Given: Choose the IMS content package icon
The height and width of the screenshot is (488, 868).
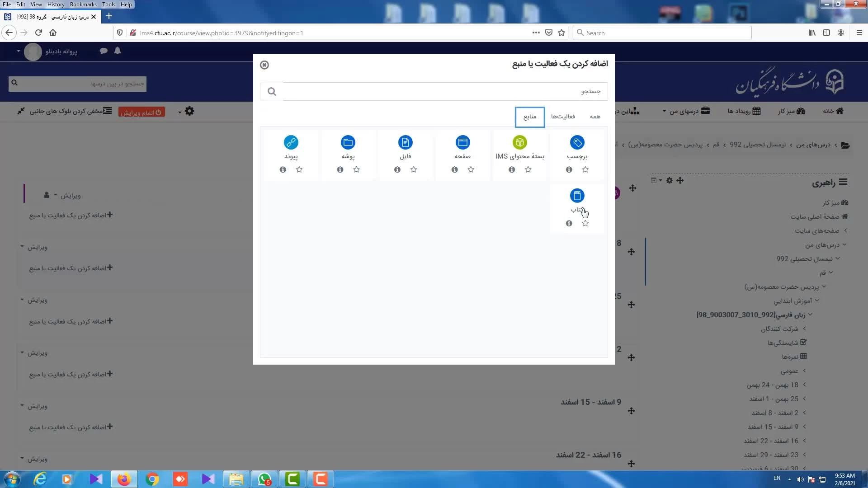Looking at the screenshot, I should point(519,143).
